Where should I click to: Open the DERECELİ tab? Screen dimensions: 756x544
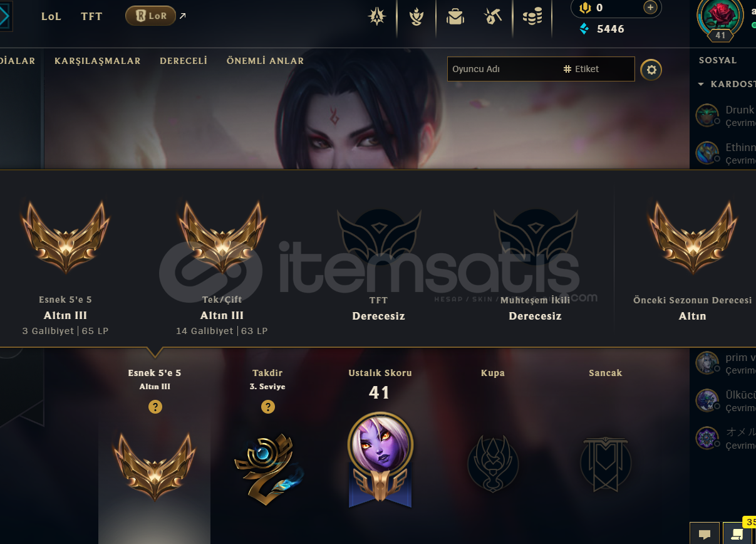tap(184, 61)
